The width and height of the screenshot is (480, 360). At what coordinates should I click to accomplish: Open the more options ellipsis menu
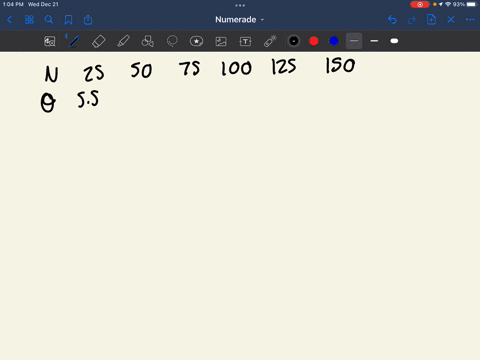tap(470, 20)
